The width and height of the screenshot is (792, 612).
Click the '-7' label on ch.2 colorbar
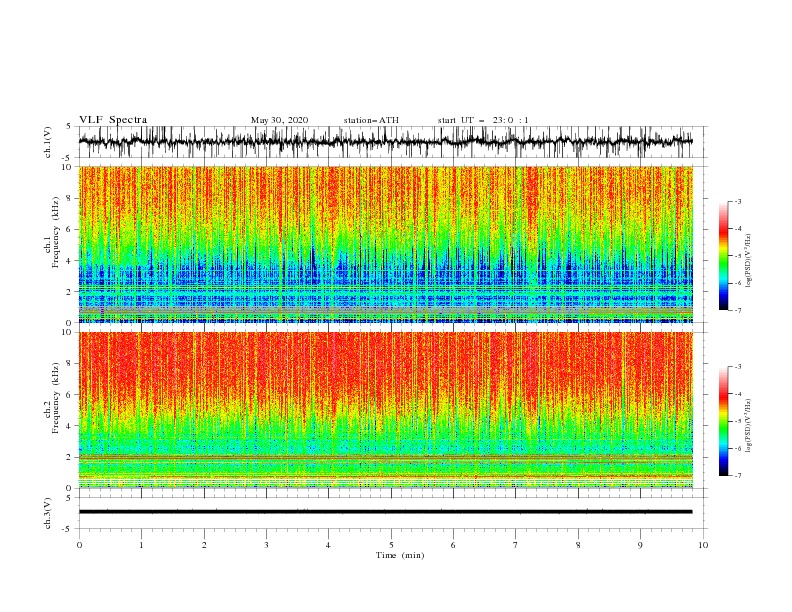tap(737, 476)
